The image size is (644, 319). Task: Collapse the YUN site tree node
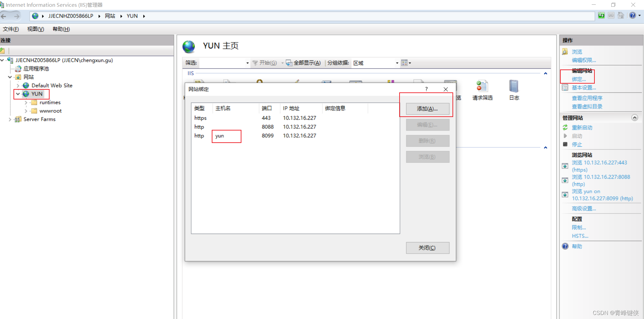[x=18, y=94]
